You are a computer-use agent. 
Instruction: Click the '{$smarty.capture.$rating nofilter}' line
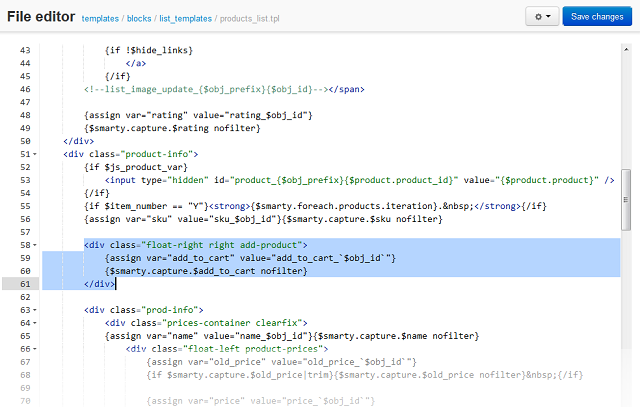(x=172, y=128)
